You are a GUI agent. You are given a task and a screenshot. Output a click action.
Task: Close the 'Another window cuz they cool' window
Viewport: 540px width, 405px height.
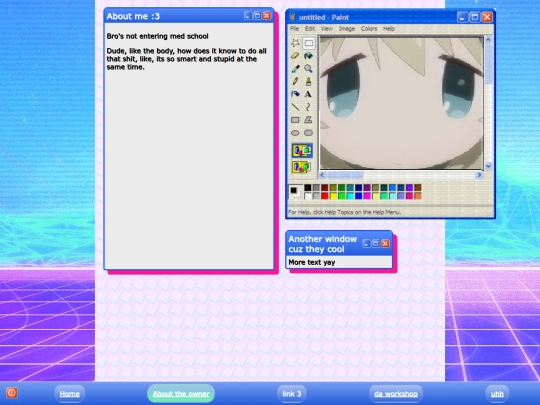[385, 243]
